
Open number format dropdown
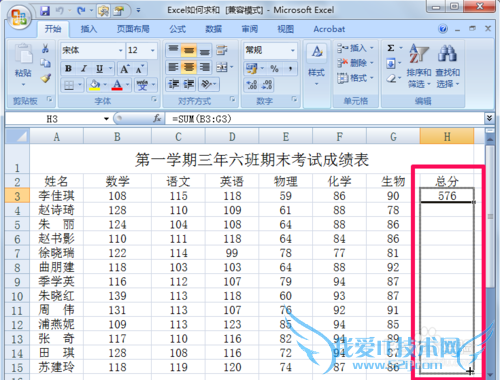[293, 51]
